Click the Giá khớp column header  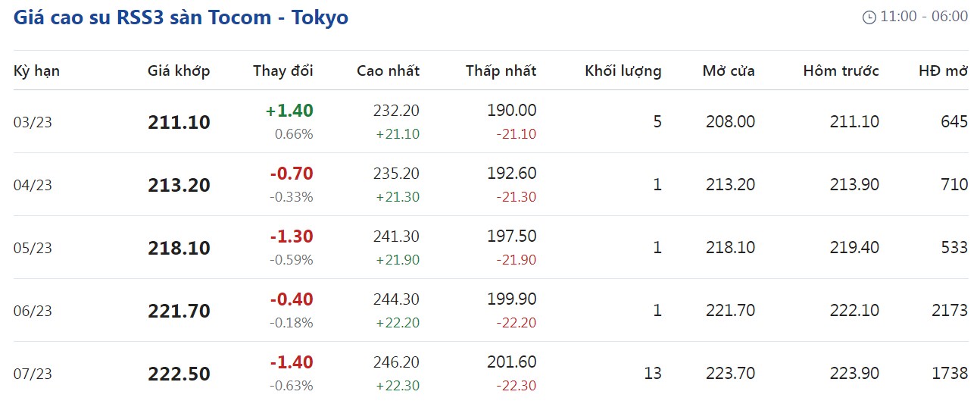pyautogui.click(x=179, y=71)
